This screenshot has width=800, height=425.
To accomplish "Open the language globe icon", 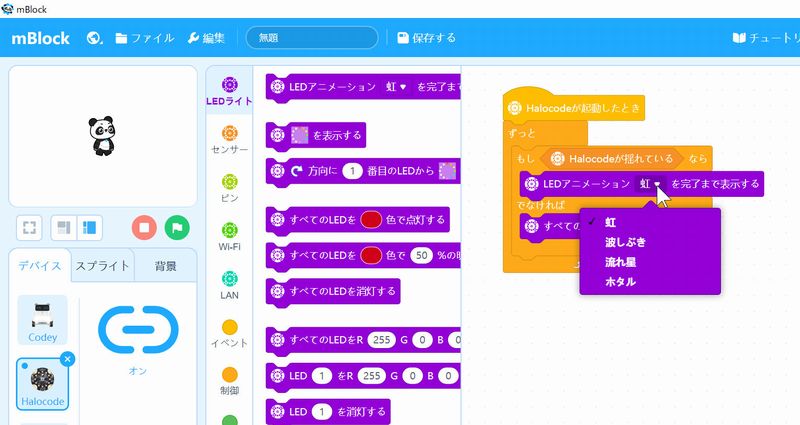I will [96, 38].
